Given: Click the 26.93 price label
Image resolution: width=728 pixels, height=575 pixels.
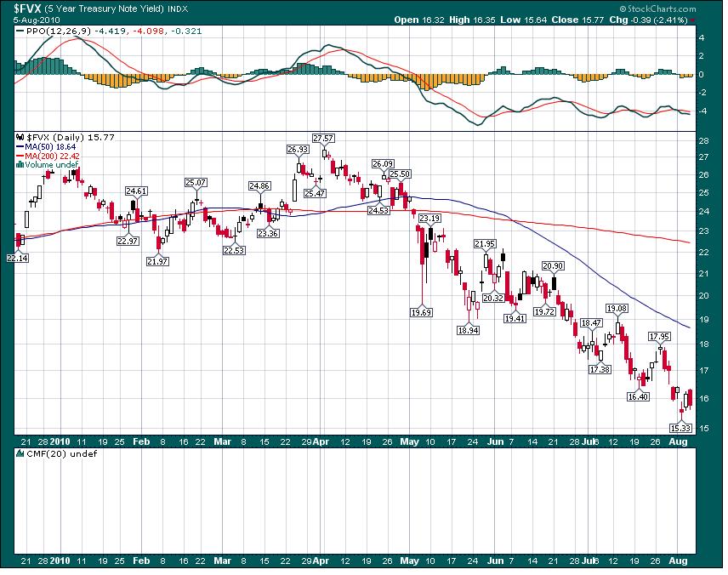Looking at the screenshot, I should point(298,150).
